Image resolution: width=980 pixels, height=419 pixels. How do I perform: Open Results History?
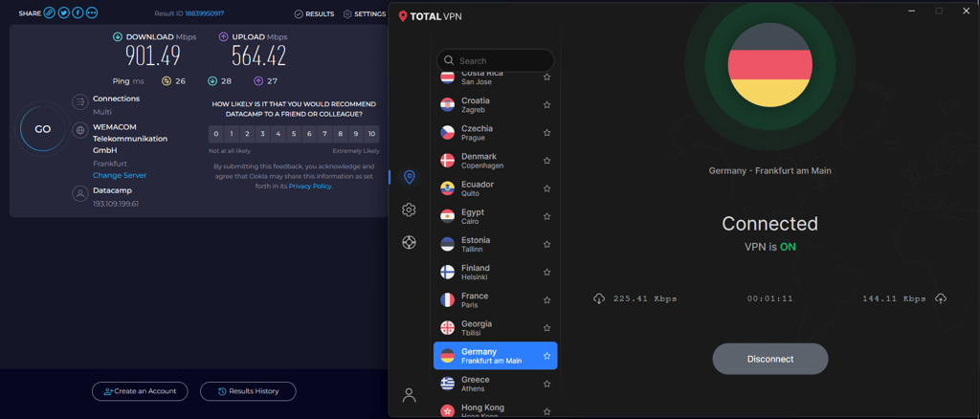(248, 391)
